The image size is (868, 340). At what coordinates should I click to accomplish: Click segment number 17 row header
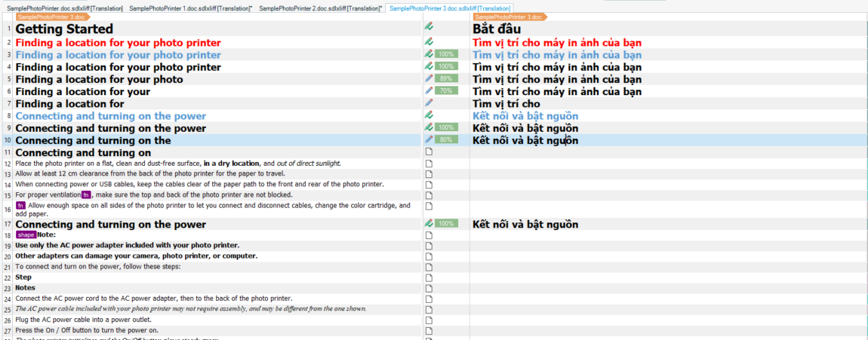pos(8,225)
